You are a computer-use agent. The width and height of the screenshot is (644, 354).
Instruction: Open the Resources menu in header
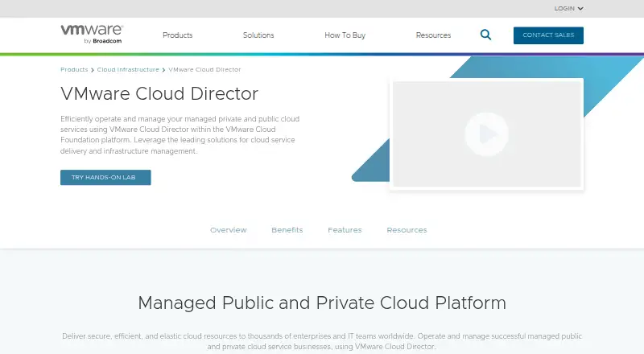coord(433,35)
